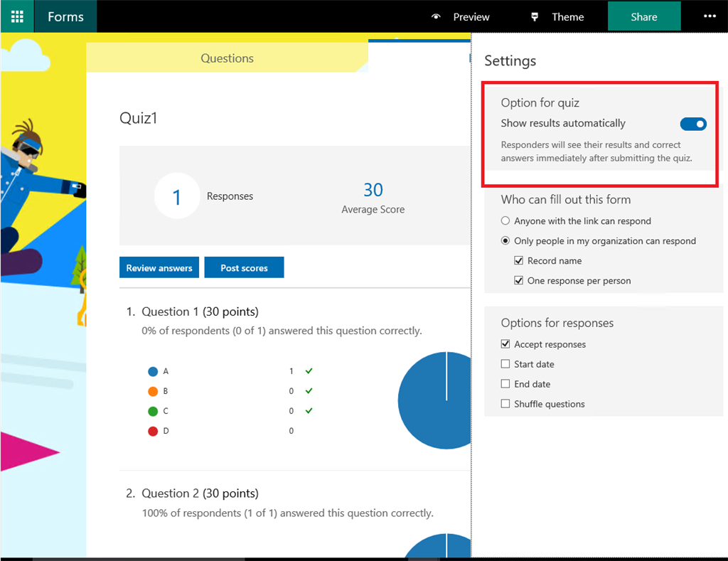Image resolution: width=728 pixels, height=561 pixels.
Task: Click the Options for responses heading
Action: (x=557, y=323)
